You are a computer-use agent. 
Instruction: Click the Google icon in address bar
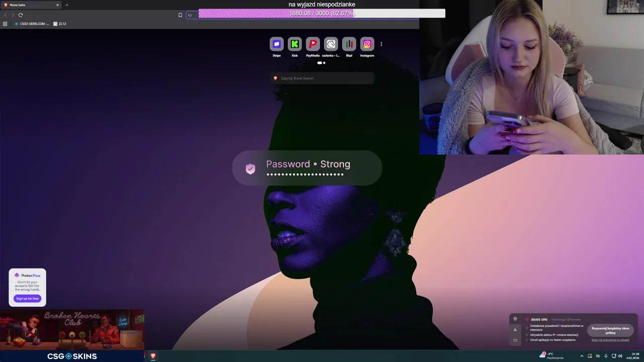pyautogui.click(x=190, y=15)
